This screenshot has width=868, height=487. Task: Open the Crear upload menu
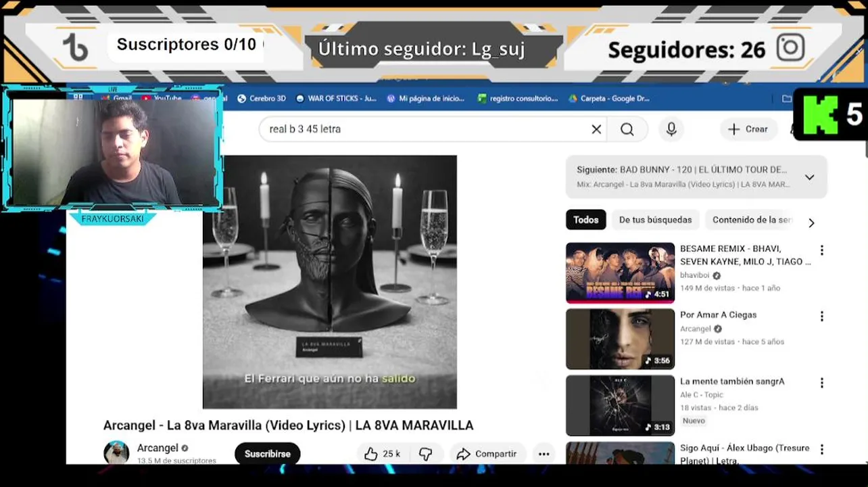(x=748, y=129)
